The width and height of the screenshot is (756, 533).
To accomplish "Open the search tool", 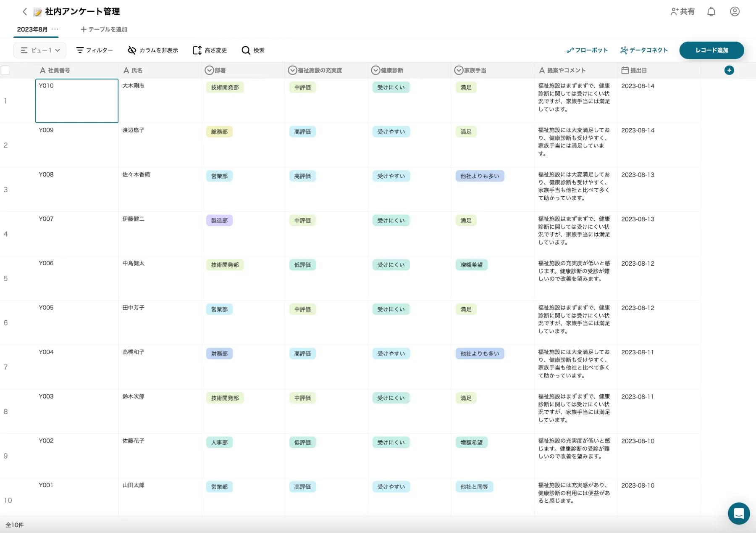I will [x=253, y=50].
